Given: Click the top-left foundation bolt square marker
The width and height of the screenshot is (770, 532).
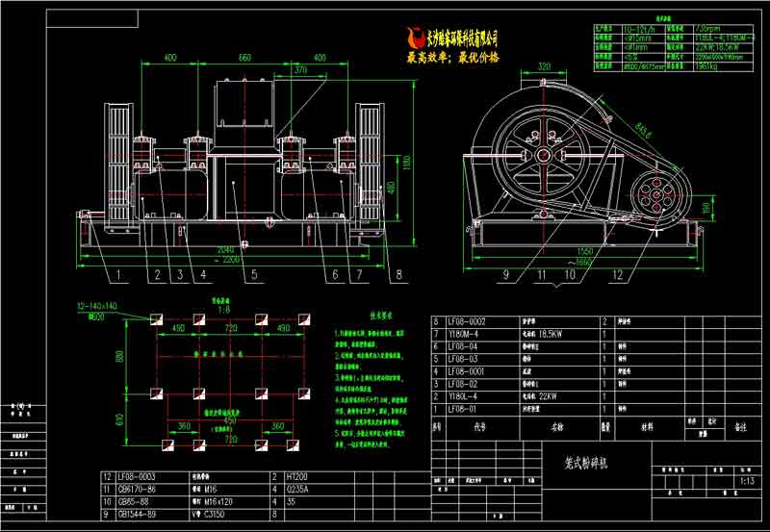Looking at the screenshot, I should coord(154,318).
